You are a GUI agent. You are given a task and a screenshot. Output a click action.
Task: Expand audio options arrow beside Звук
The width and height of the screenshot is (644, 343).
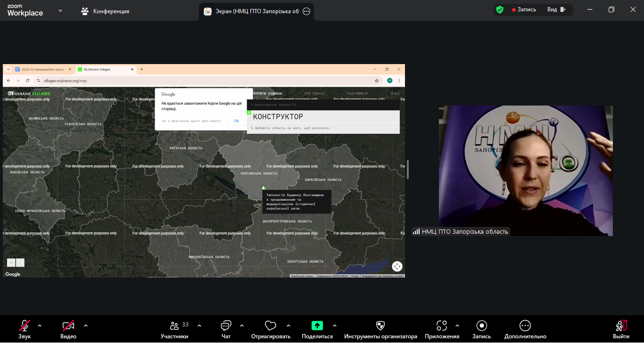point(40,326)
